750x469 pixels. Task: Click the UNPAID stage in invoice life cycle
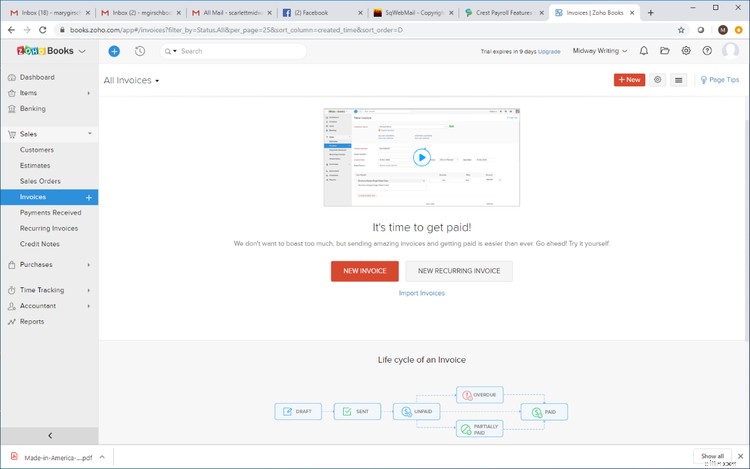point(417,411)
